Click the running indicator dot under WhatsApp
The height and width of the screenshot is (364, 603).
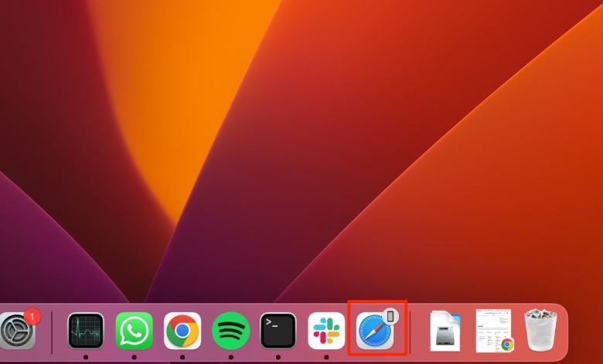click(134, 358)
